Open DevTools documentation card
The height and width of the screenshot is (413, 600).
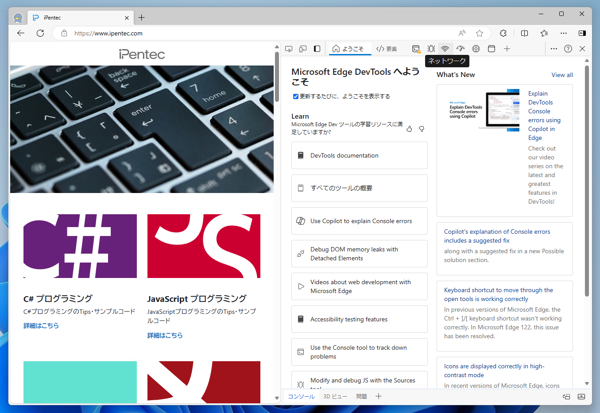click(359, 155)
